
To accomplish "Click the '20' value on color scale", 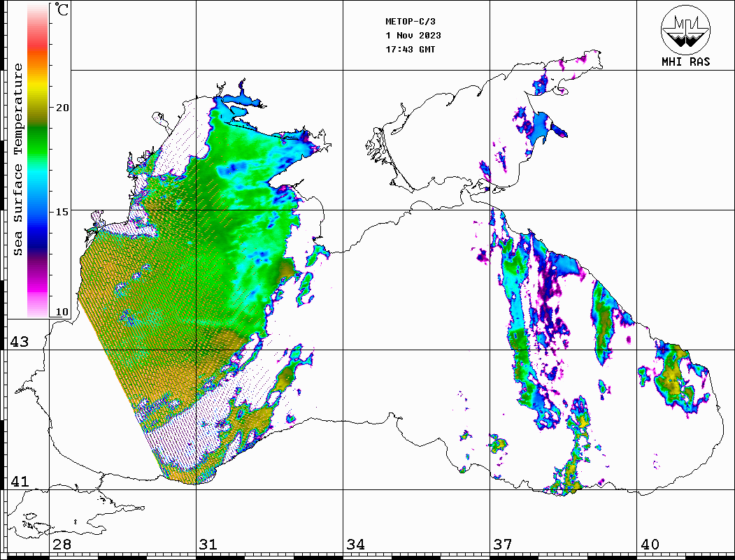I will coord(62,108).
